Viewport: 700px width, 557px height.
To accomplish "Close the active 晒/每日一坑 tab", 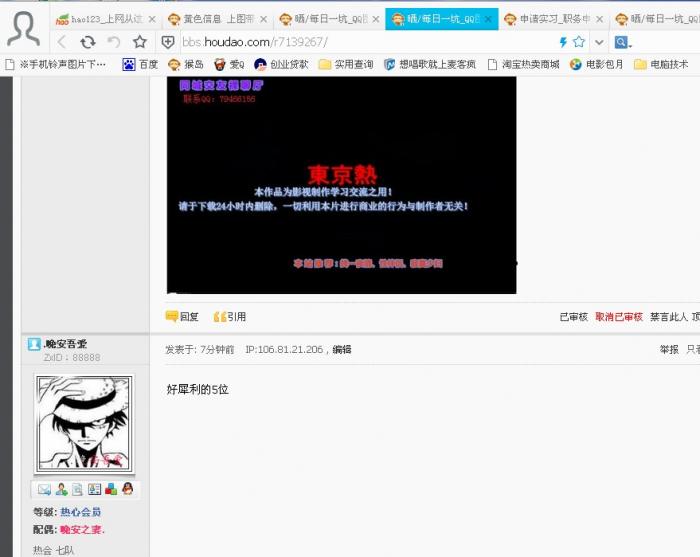I will tap(488, 19).
